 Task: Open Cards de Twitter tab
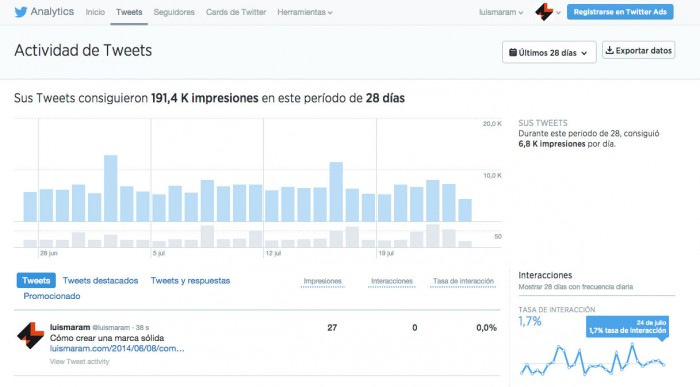coord(236,12)
